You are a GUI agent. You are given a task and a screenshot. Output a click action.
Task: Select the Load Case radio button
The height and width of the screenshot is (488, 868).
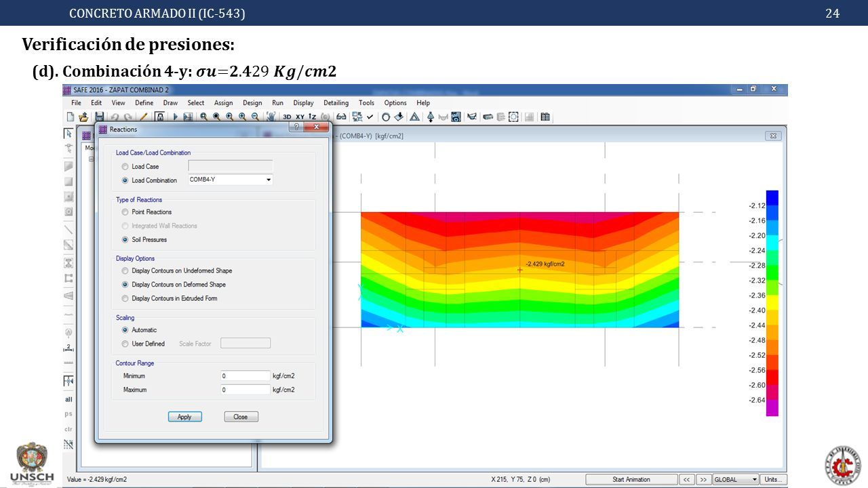(125, 166)
